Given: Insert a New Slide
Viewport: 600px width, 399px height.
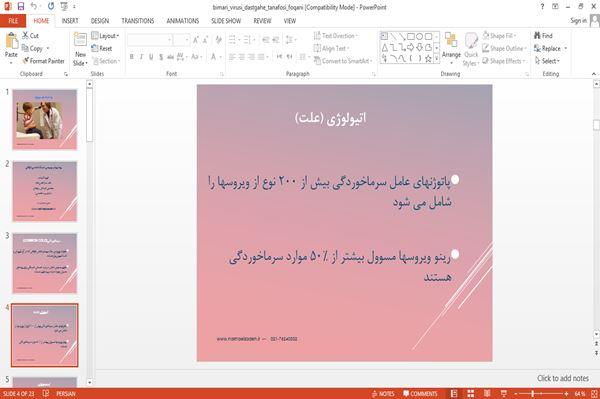Looking at the screenshot, I should point(80,49).
